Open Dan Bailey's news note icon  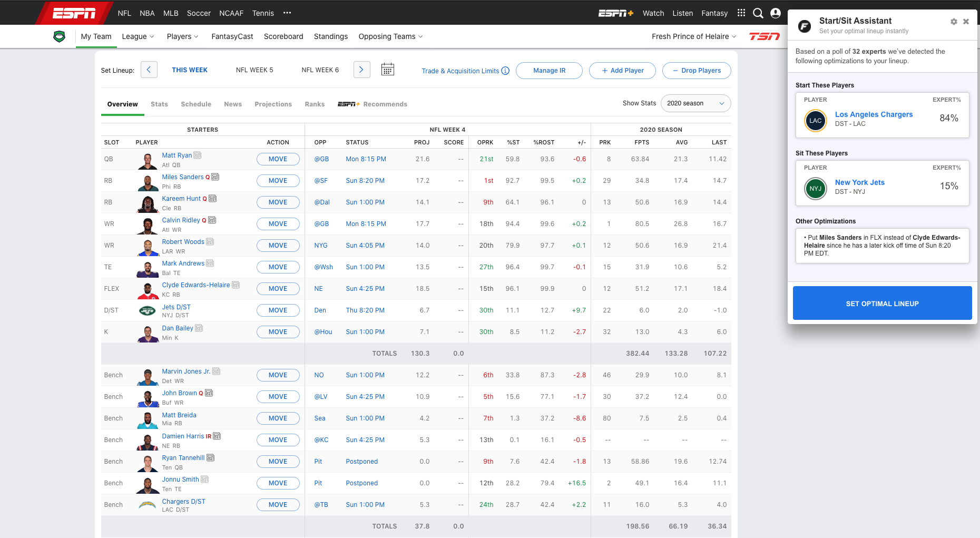(199, 328)
